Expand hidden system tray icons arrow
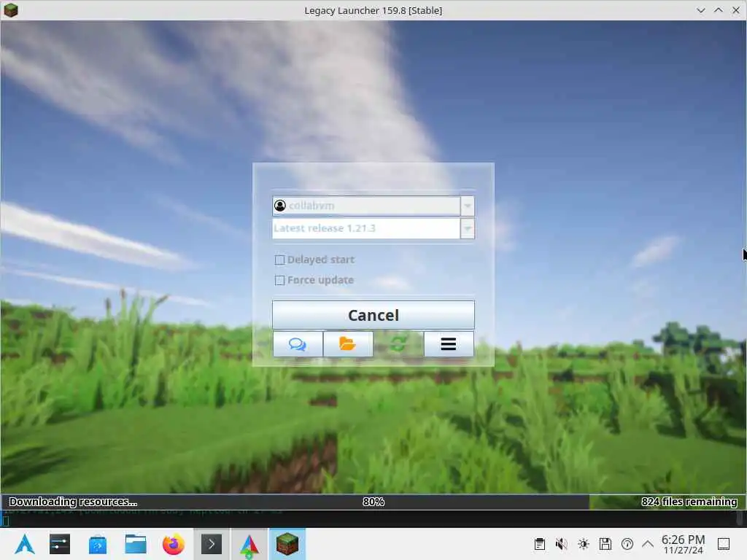The width and height of the screenshot is (747, 560). click(648, 544)
